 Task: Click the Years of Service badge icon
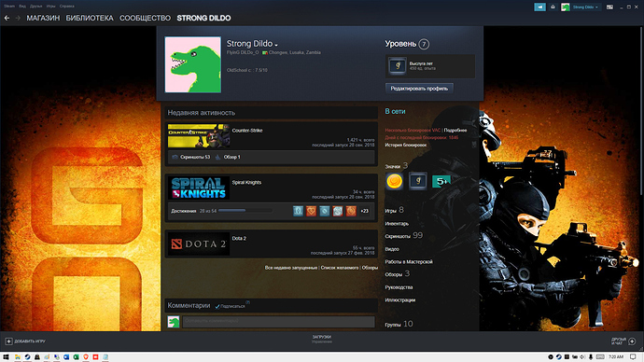(398, 65)
